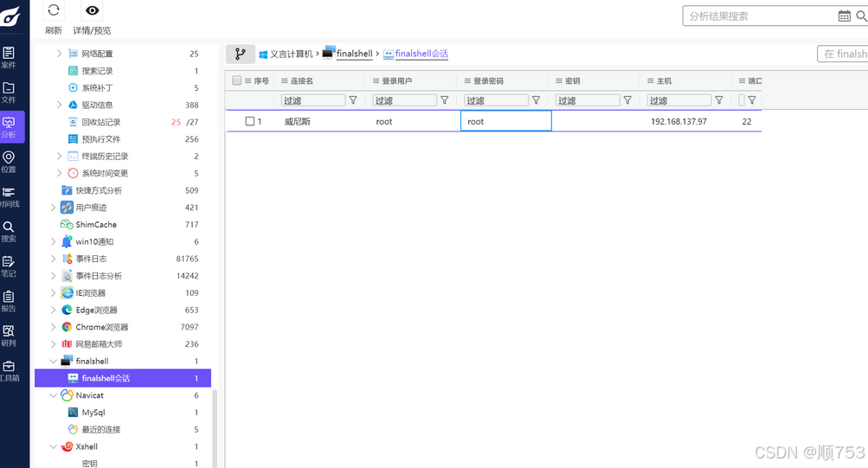Select 回收站记录 tree item
This screenshot has width=868, height=468.
tap(100, 122)
